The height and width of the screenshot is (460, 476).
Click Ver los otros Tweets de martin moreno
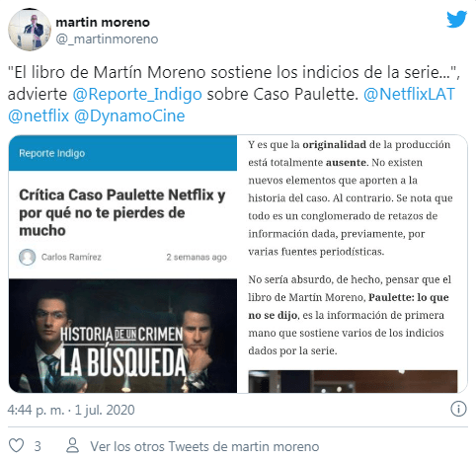pos(204,446)
